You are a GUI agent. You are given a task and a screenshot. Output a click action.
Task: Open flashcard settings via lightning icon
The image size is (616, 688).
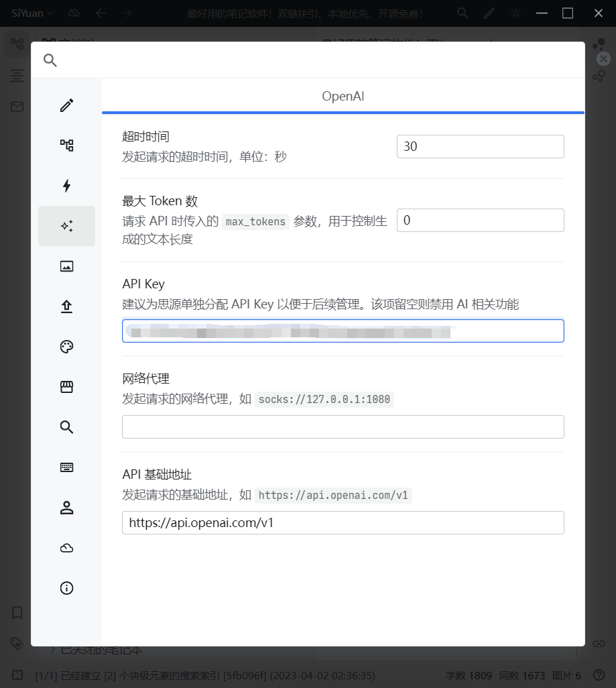click(x=66, y=186)
